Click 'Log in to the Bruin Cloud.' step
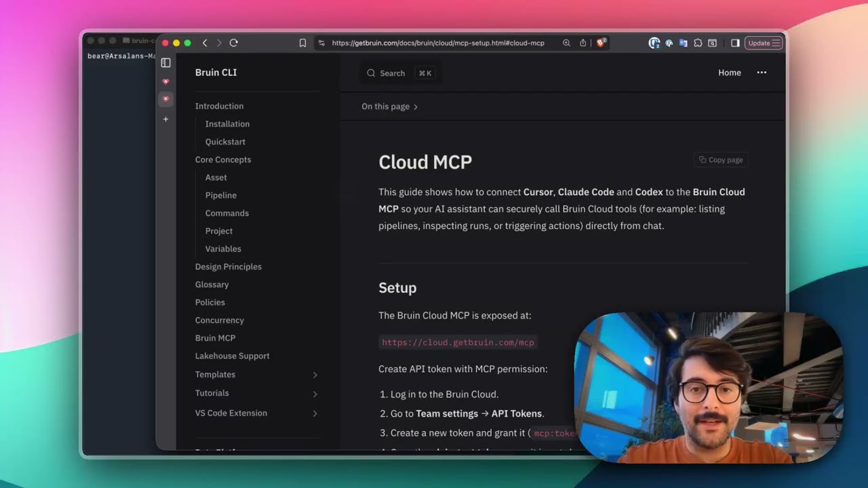Viewport: 868px width, 488px height. 444,394
